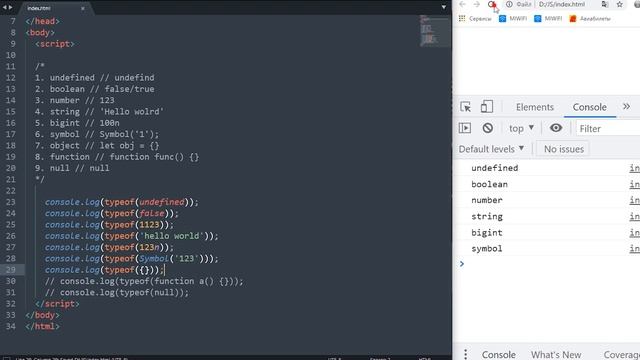Open the Coverage drawer tab
Viewport: 640px width, 360px height.
coord(622,354)
